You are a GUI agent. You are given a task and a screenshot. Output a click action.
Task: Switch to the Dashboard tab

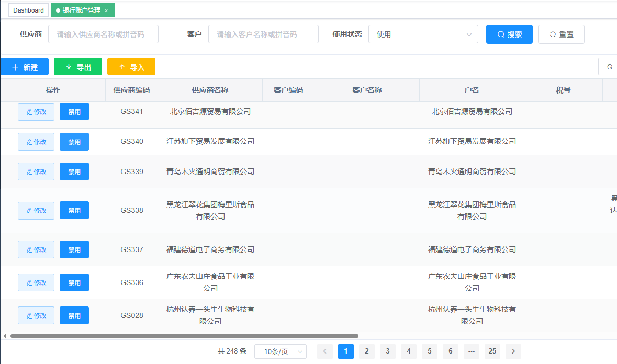(28, 10)
